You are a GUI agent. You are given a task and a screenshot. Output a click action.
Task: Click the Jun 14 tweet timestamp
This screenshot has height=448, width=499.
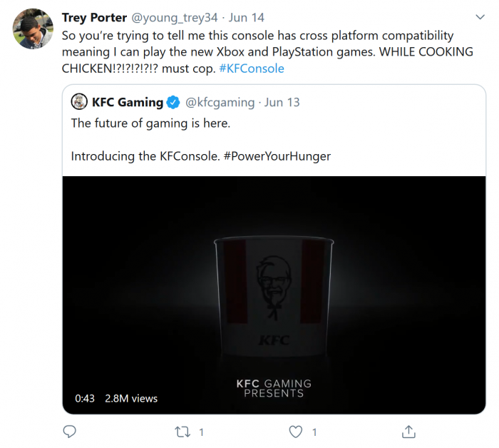pos(247,17)
